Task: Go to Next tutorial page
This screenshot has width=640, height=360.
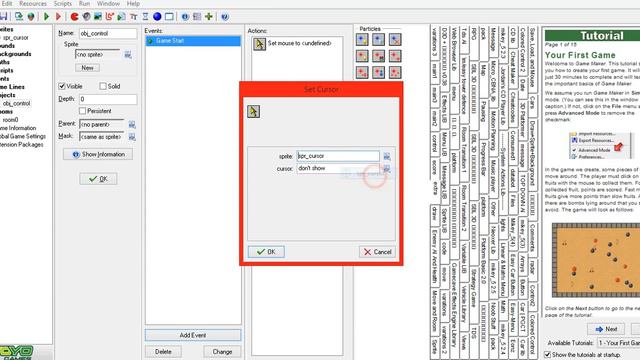Action: point(606,329)
